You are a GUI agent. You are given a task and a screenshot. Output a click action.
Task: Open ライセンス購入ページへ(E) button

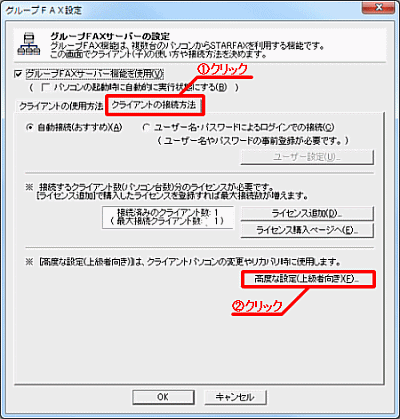click(307, 230)
